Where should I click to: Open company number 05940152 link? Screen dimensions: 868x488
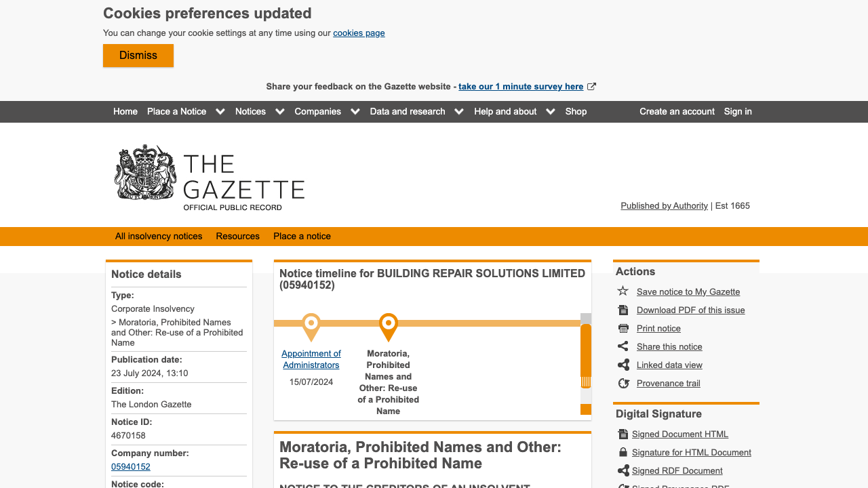[131, 467]
